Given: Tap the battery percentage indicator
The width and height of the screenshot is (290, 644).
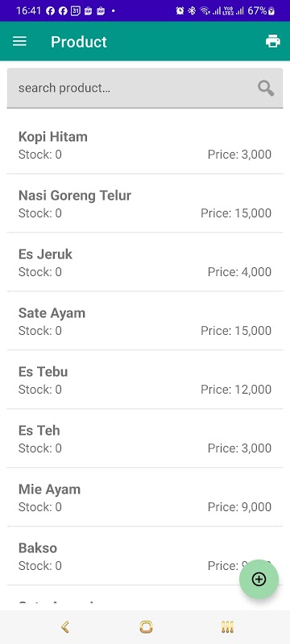Looking at the screenshot, I should [257, 10].
